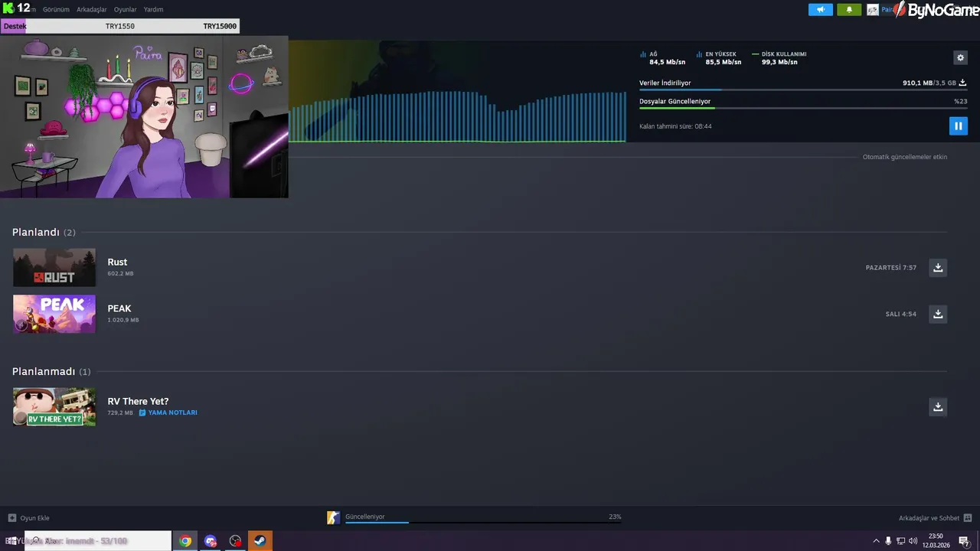
Task: Click download icon for Rust
Action: tap(938, 267)
